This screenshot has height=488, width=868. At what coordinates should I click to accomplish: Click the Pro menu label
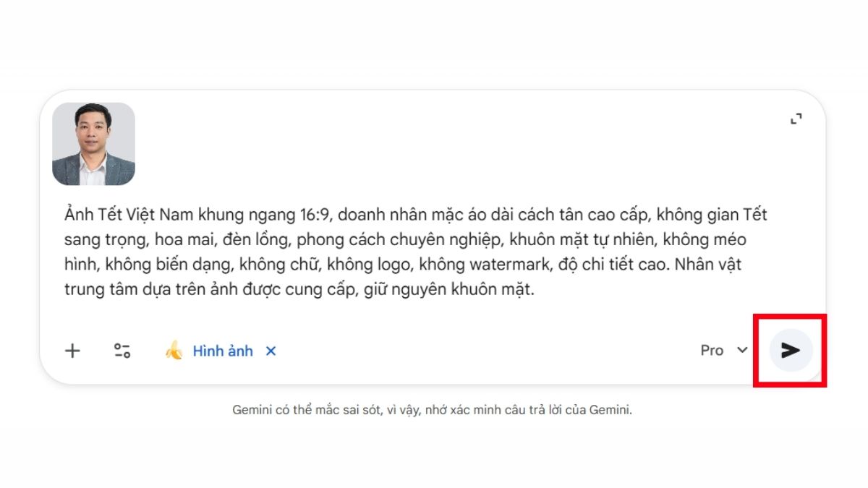tap(712, 351)
